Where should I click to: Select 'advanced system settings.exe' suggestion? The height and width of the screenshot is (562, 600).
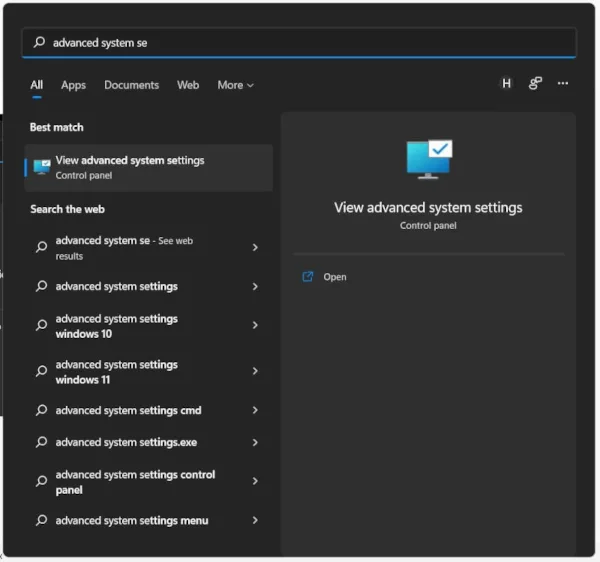(149, 443)
